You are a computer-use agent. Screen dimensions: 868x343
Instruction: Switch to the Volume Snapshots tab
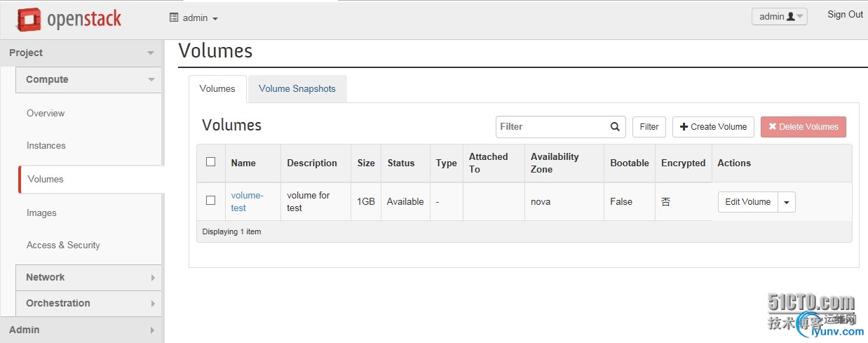point(297,89)
